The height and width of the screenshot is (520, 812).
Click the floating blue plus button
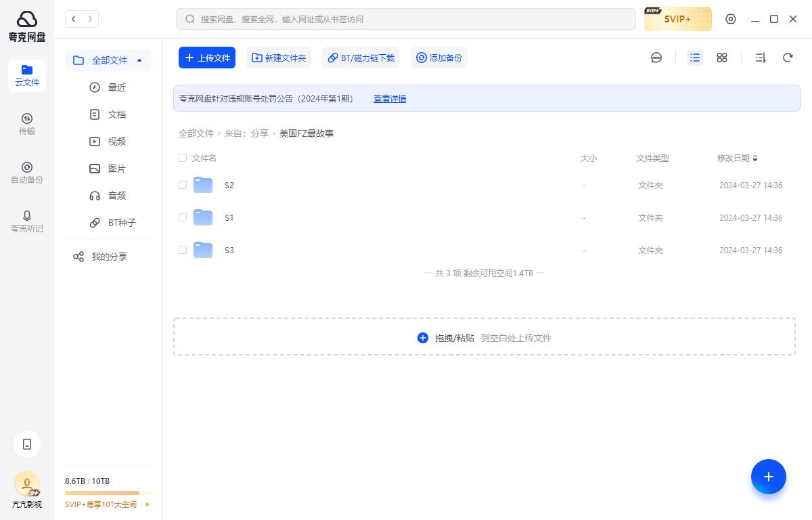pos(769,477)
